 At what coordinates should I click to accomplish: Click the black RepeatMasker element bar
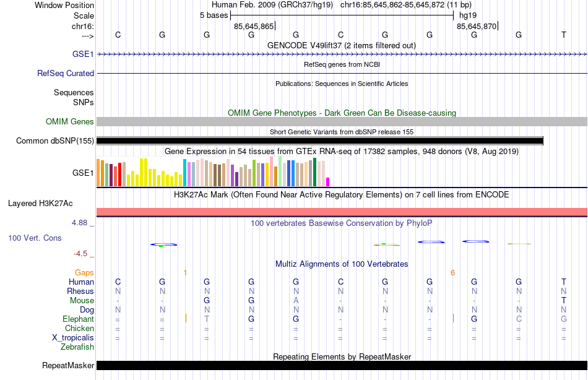click(x=342, y=365)
